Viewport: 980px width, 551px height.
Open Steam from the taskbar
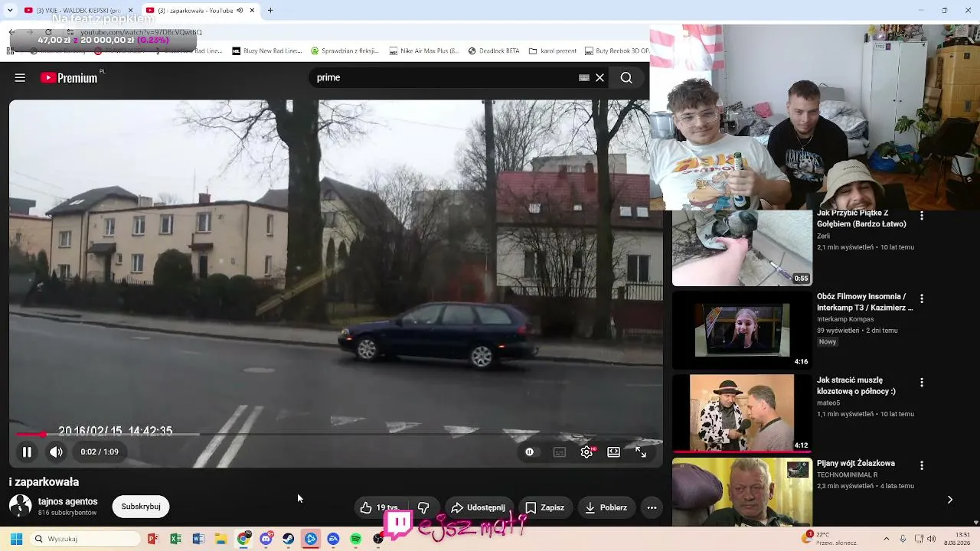click(288, 539)
